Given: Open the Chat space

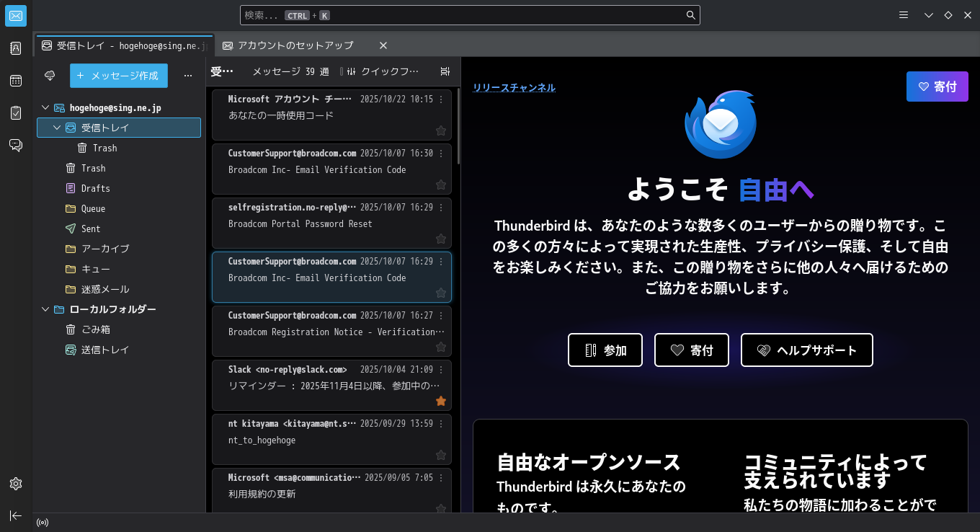Looking at the screenshot, I should [x=16, y=146].
